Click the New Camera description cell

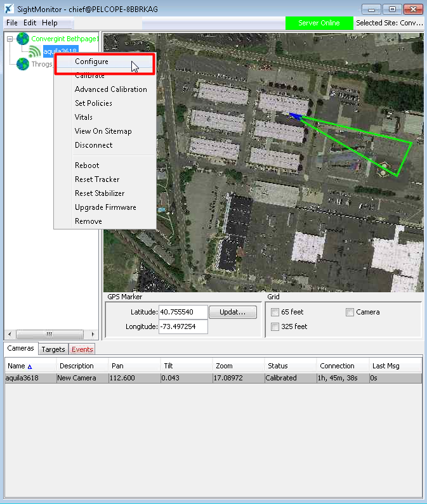pyautogui.click(x=82, y=378)
